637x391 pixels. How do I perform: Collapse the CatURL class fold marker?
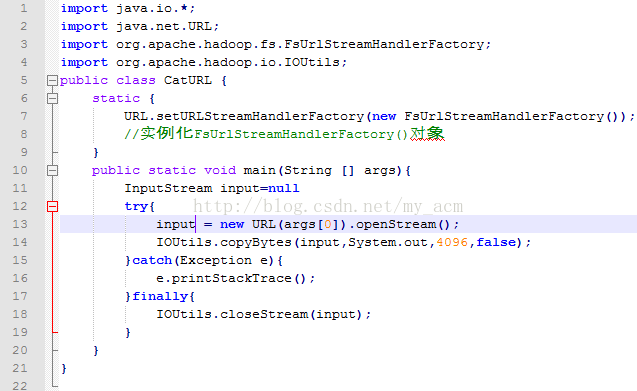click(52, 80)
